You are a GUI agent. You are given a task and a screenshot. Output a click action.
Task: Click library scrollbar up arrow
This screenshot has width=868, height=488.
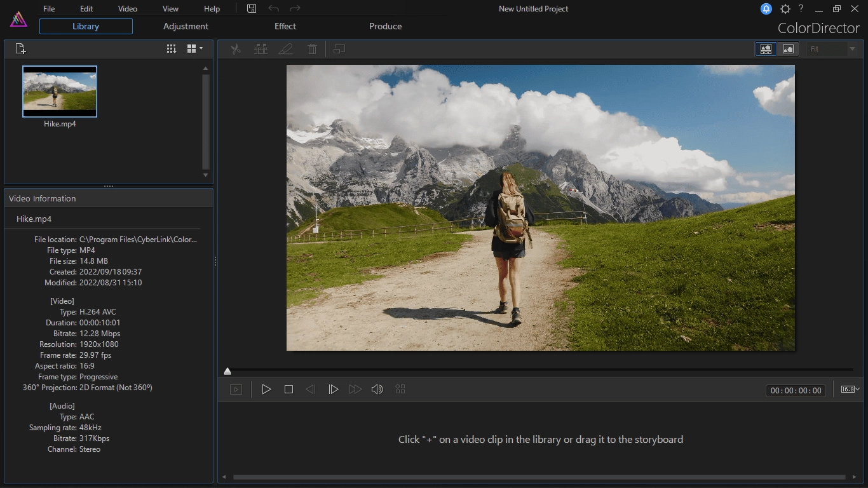(205, 68)
